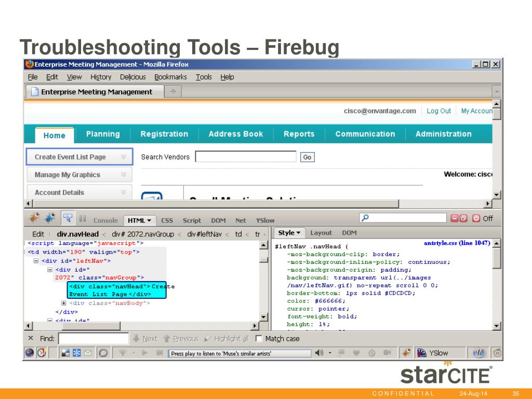Open the File menu
532x399 pixels.
[x=33, y=77]
